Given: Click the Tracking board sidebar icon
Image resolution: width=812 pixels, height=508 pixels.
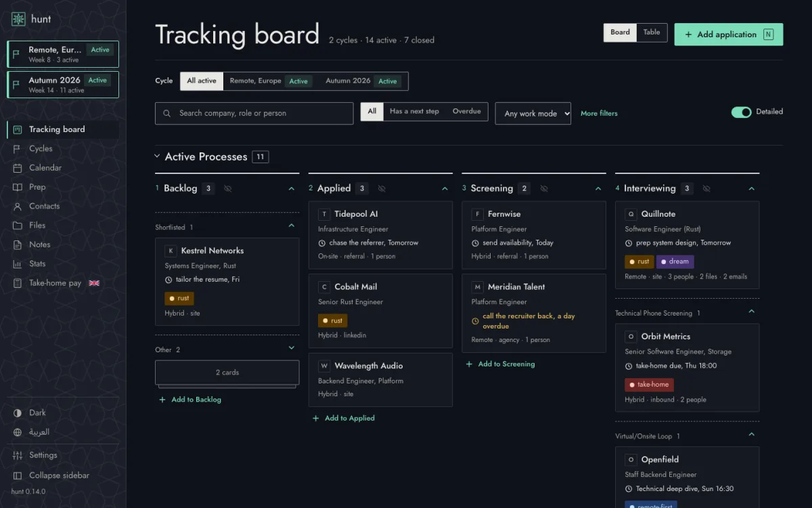Looking at the screenshot, I should point(17,129).
